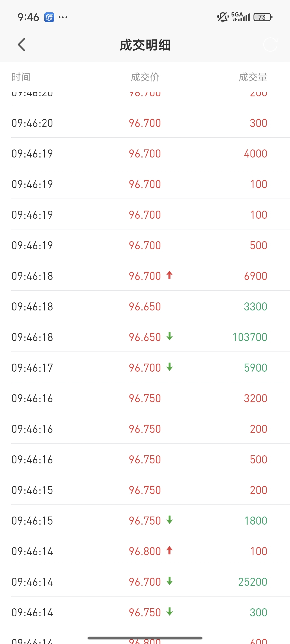Tap the 时间 column header
This screenshot has height=644, width=290.
tap(21, 77)
